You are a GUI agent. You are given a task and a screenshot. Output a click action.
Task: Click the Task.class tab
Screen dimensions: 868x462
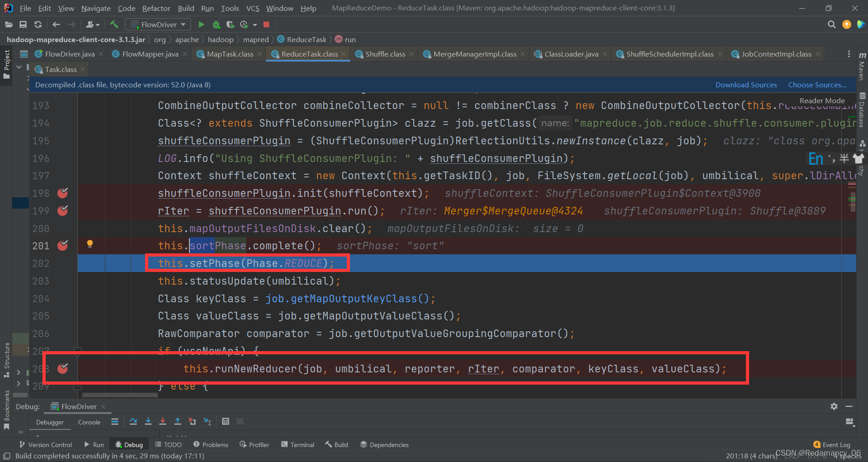point(61,69)
